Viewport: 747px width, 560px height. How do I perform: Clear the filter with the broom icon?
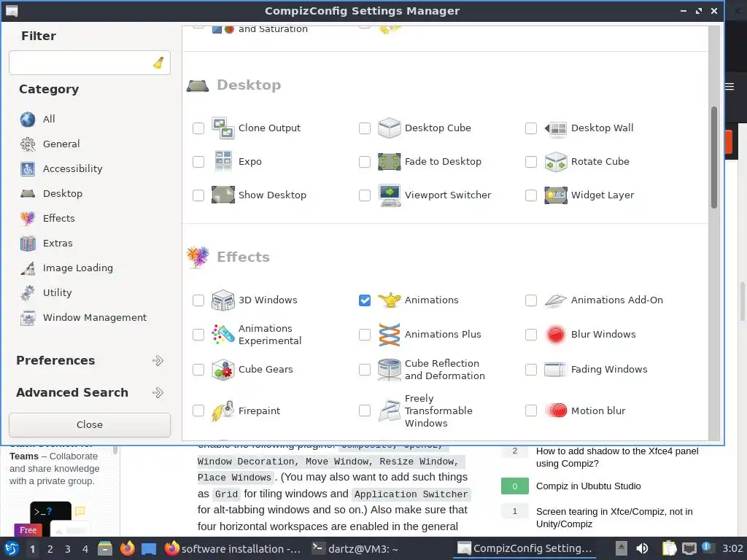click(158, 63)
